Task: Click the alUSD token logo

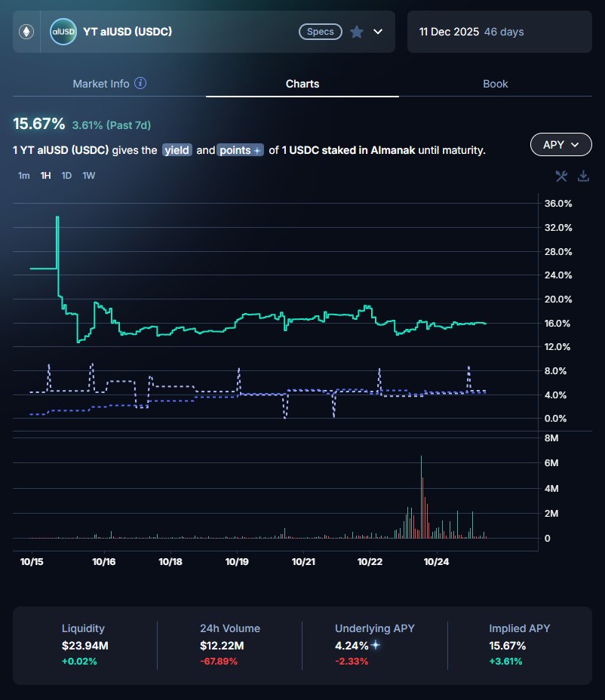Action: 61,32
